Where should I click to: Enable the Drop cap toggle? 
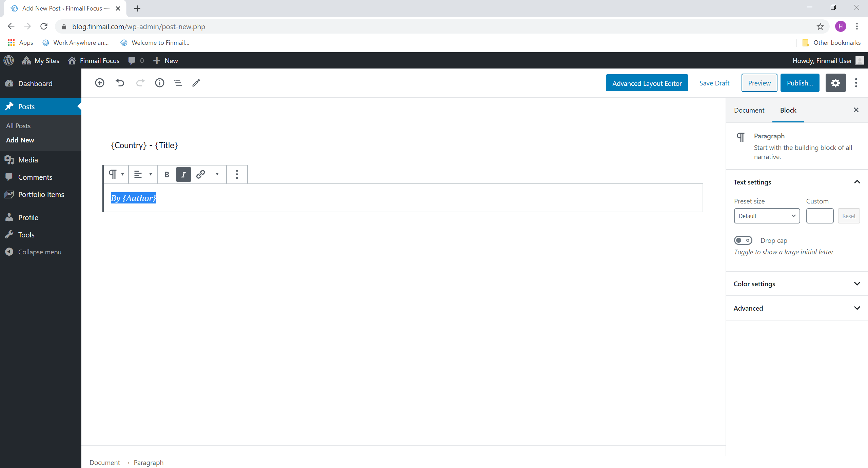pos(743,240)
